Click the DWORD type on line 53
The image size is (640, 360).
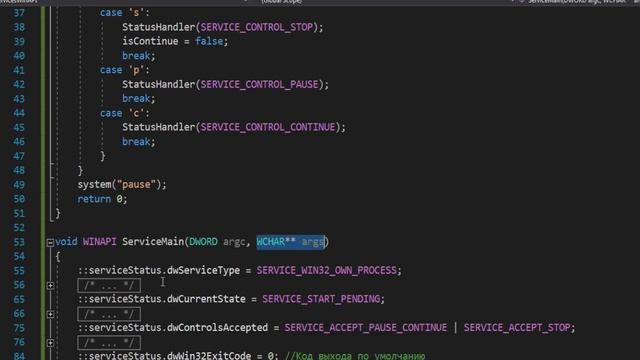click(x=203, y=242)
